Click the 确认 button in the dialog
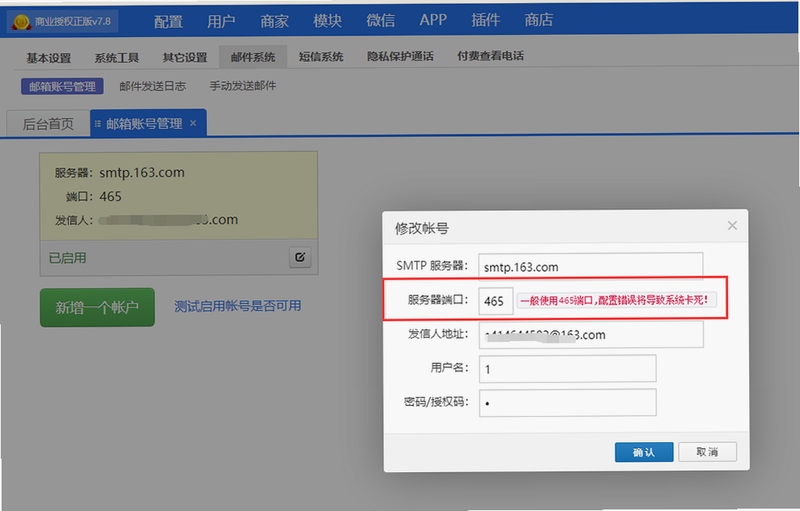 [x=644, y=452]
